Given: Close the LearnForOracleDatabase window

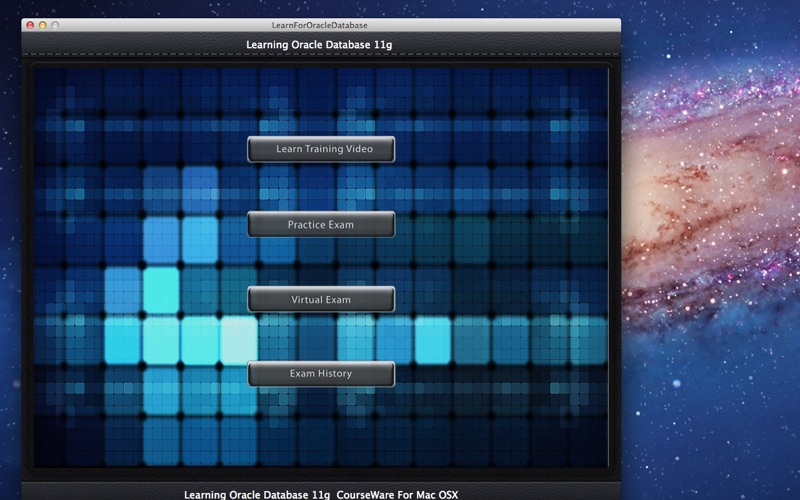Looking at the screenshot, I should coord(30,25).
